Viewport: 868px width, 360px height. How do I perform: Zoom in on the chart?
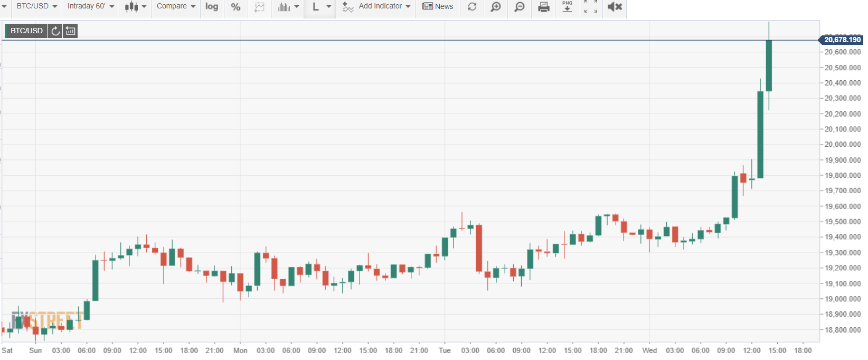coord(495,7)
